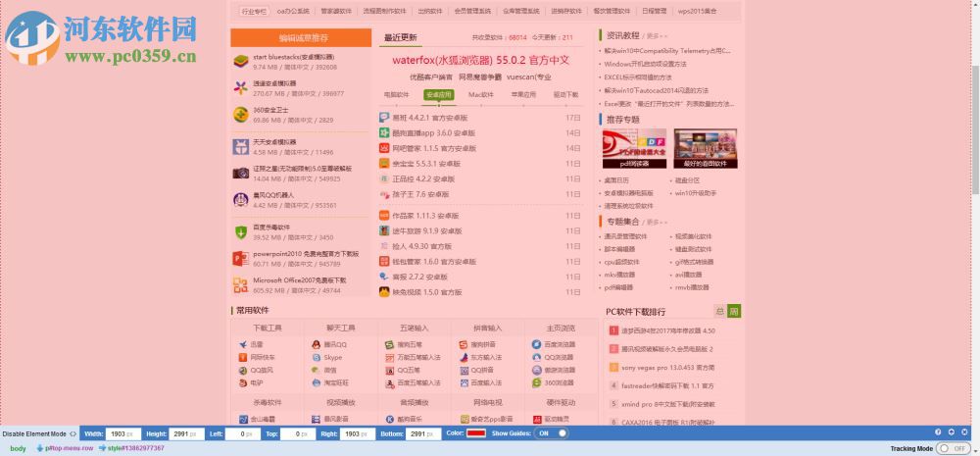Click the 暴风影音 icon in 视频播放
The image size is (980, 456).
pos(317,419)
